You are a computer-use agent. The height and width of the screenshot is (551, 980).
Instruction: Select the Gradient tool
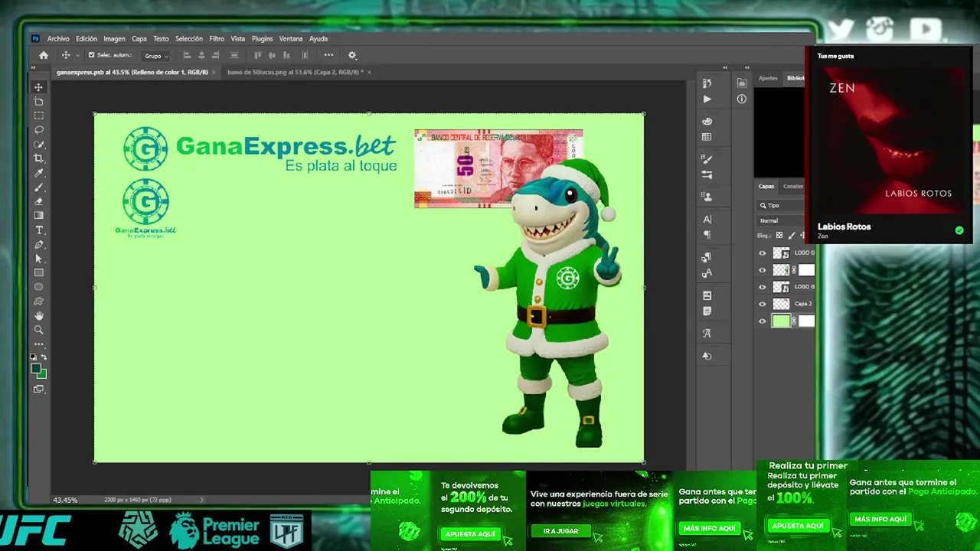pos(38,216)
